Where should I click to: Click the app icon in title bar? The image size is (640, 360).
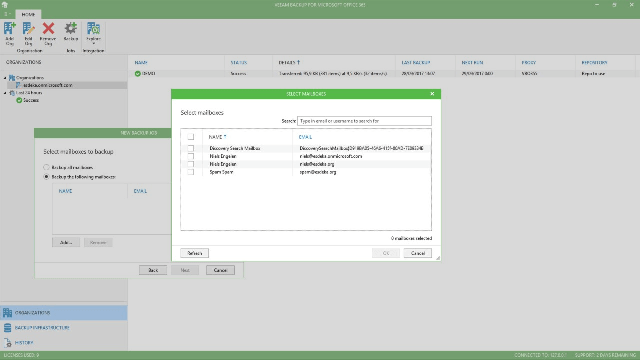coord(5,5)
